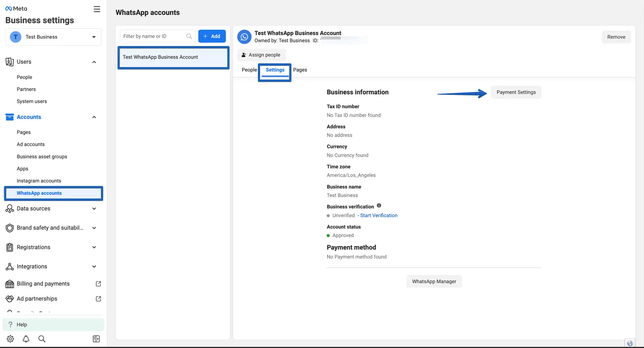This screenshot has height=348, width=644.
Task: Open Test Business account dropdown
Action: coord(53,37)
